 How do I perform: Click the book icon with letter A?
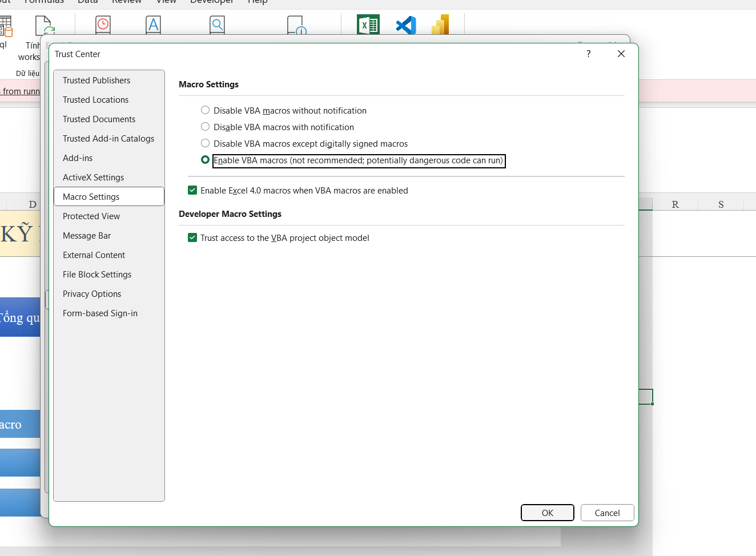153,25
